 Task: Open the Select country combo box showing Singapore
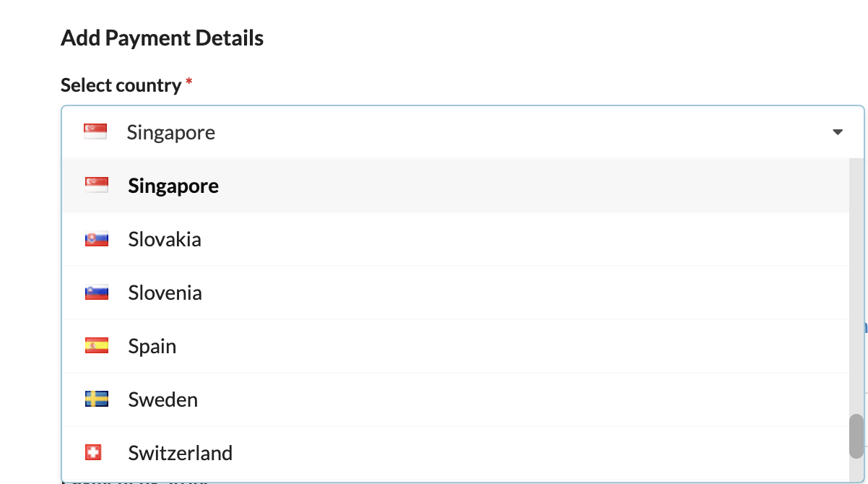tap(463, 132)
